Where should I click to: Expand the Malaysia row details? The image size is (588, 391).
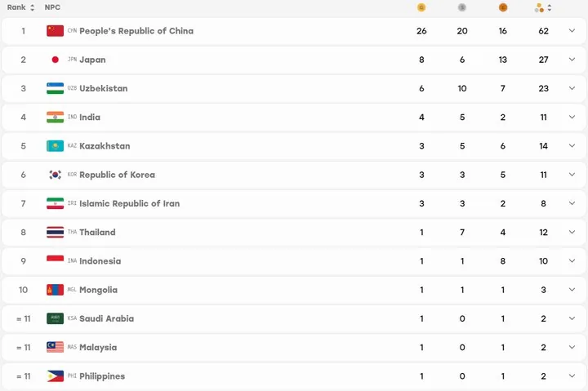coord(572,347)
